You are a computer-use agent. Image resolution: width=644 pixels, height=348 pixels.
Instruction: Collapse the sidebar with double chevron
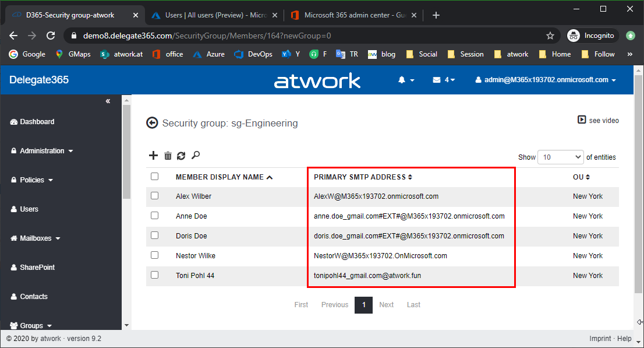coord(108,101)
